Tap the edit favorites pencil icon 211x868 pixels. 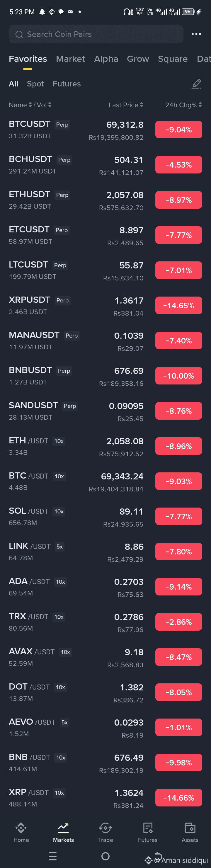pyautogui.click(x=197, y=84)
